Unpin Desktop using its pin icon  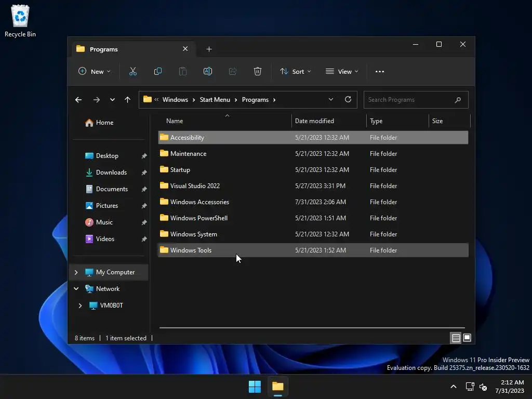coord(144,156)
